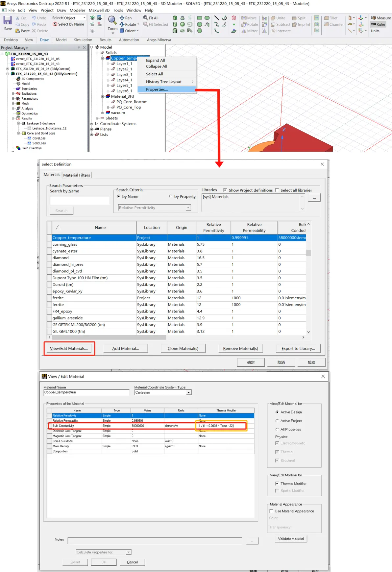Draw a box solid
Viewport: 392px width, 572px height.
tap(175, 18)
